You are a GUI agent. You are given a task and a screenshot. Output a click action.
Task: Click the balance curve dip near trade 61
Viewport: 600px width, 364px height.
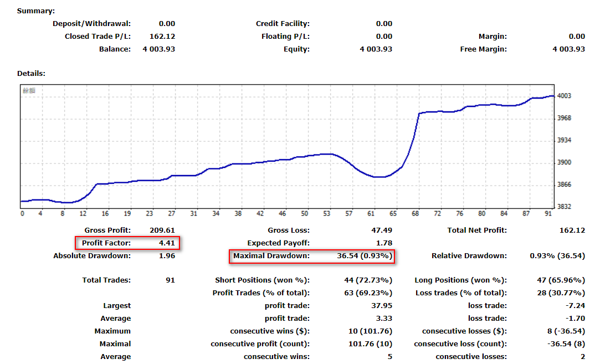coord(378,177)
